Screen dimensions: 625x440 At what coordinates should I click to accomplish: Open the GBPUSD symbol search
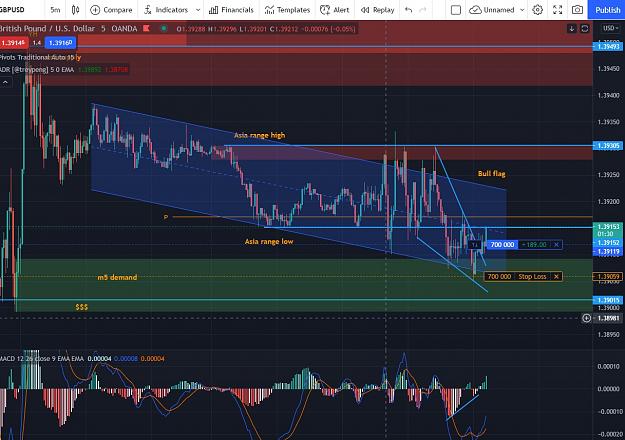point(12,9)
